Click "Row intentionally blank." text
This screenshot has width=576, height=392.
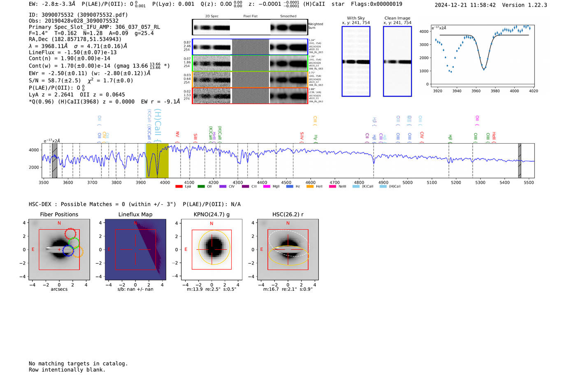67,370
